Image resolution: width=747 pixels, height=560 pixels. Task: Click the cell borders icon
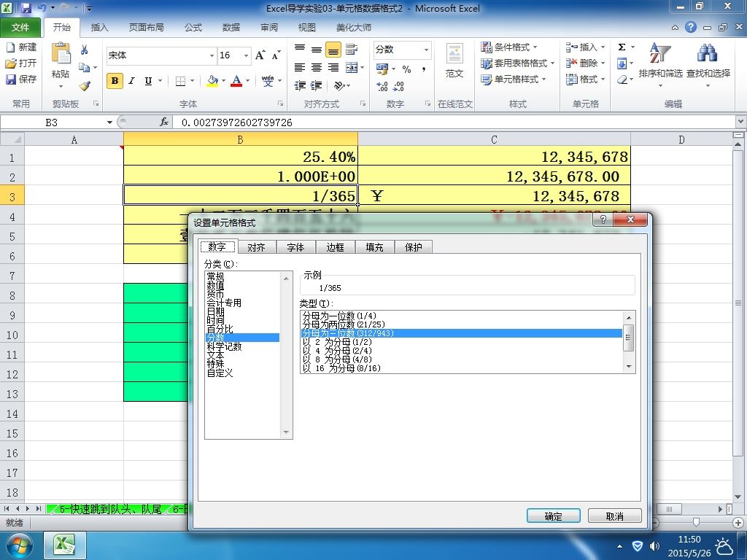[181, 81]
